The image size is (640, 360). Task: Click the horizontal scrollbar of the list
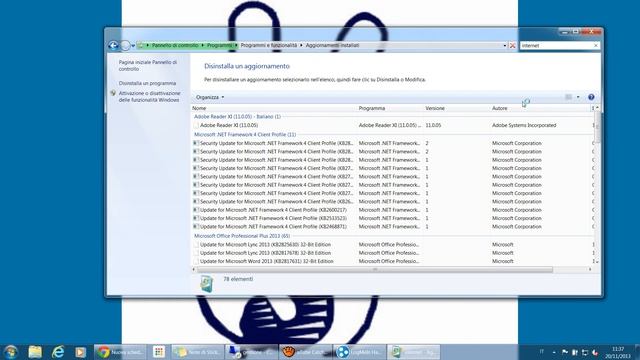pyautogui.click(x=375, y=270)
